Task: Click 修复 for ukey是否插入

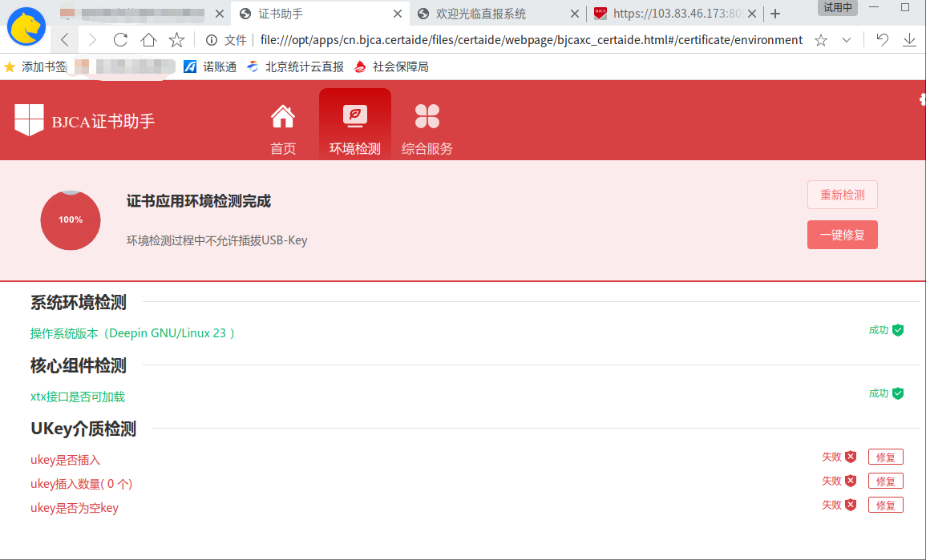Action: (x=885, y=457)
